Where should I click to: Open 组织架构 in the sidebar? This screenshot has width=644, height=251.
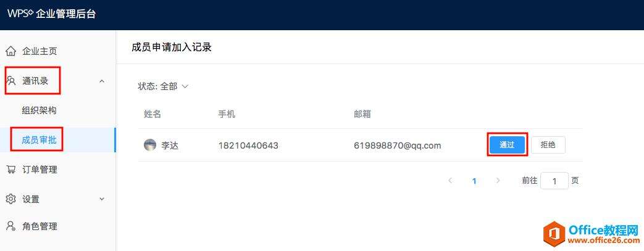point(39,110)
